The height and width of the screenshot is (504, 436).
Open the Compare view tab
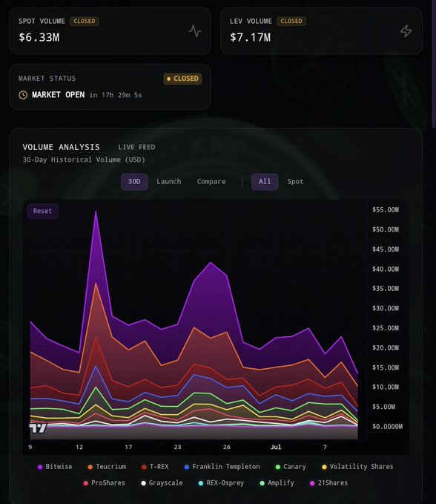click(x=211, y=182)
